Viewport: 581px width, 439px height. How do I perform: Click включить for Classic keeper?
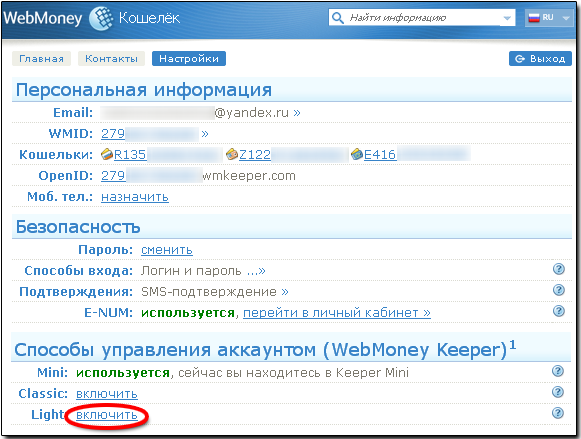pos(107,393)
